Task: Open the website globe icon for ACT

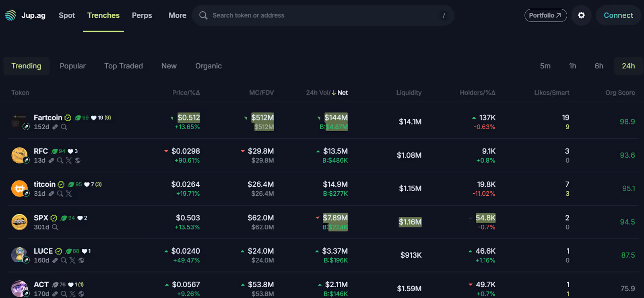Action: pos(81,294)
